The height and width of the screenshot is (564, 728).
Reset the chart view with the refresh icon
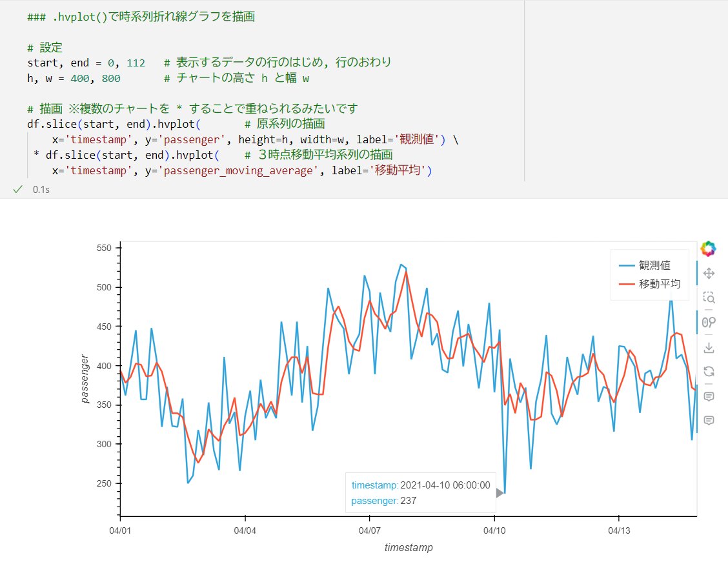click(708, 371)
